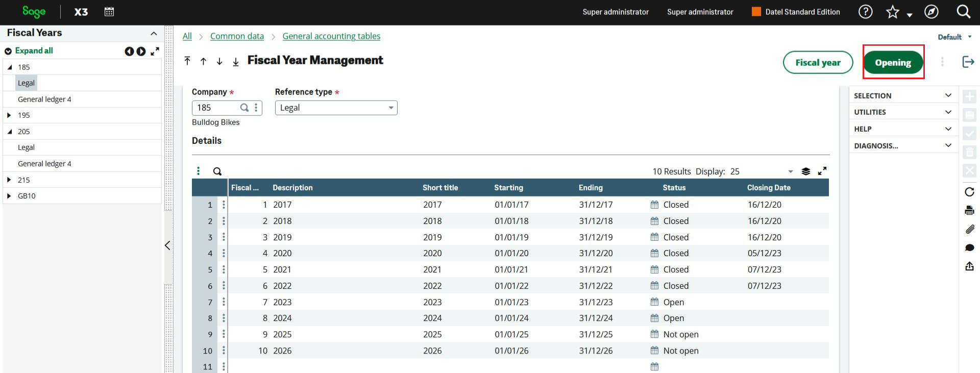Viewport: 980px width, 373px height.
Task: Open the Company field lookup magnifier
Action: click(244, 108)
